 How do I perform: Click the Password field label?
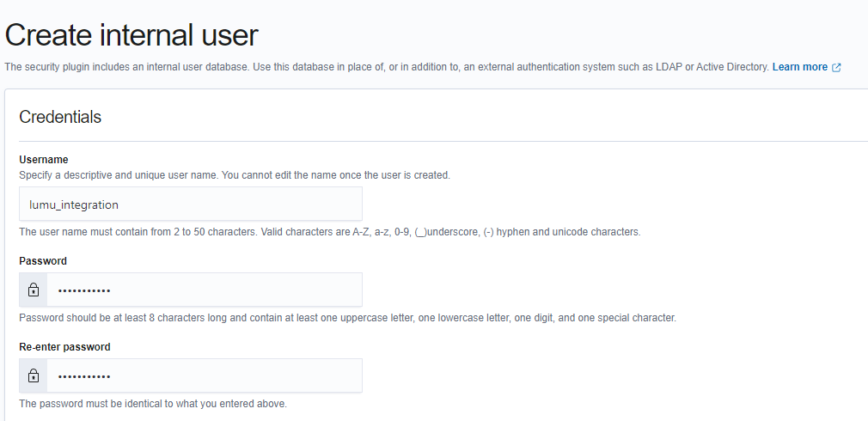pyautogui.click(x=43, y=261)
